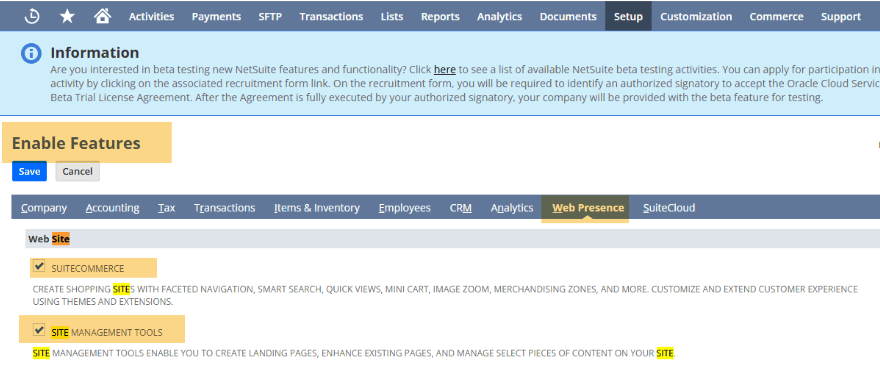
Task: Open the SFTP menu
Action: pos(270,16)
